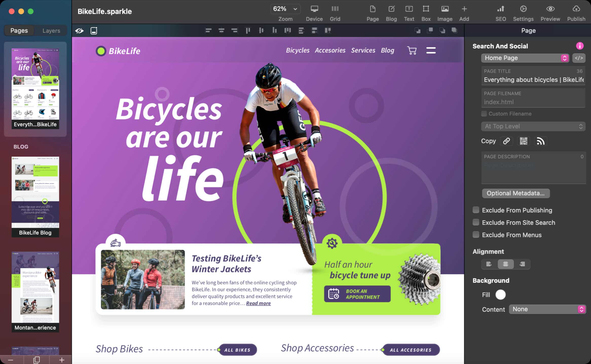Copy the page QR code icon

click(523, 141)
